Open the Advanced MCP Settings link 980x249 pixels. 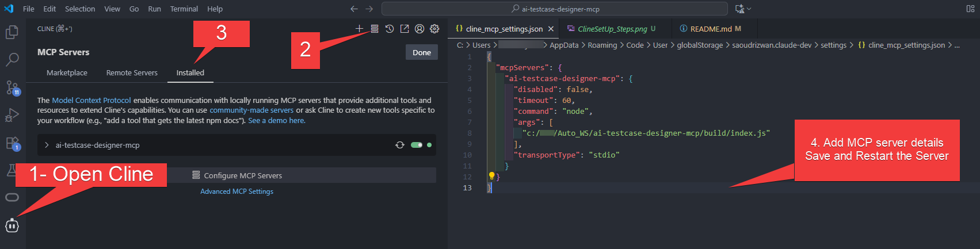coord(237,191)
